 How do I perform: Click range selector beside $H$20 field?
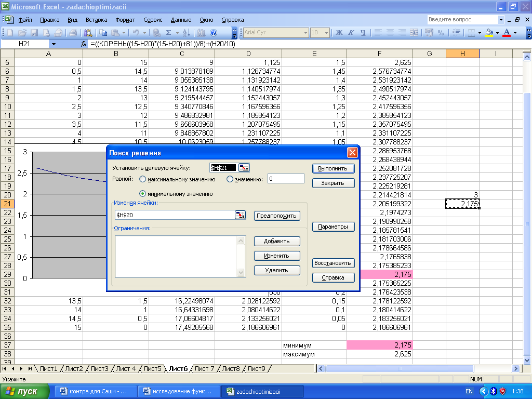coord(240,215)
